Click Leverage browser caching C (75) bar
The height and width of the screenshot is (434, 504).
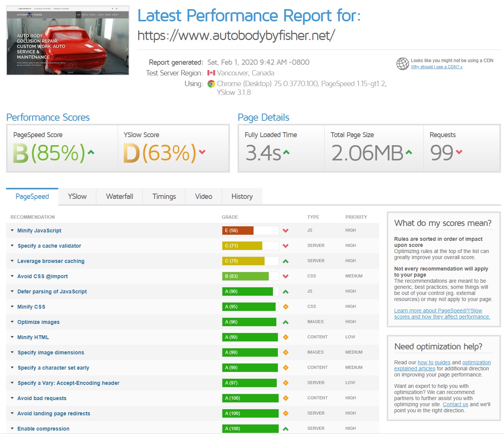[250, 261]
